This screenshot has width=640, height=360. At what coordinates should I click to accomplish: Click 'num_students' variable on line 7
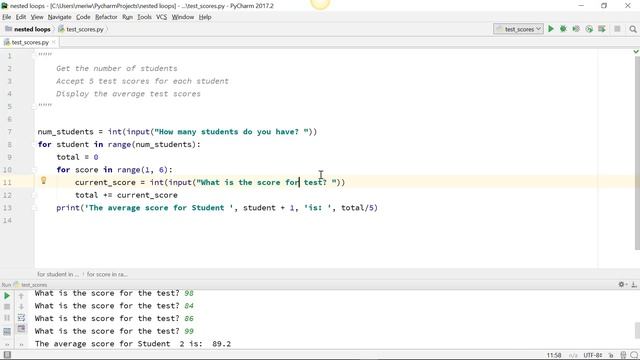[x=66, y=132]
